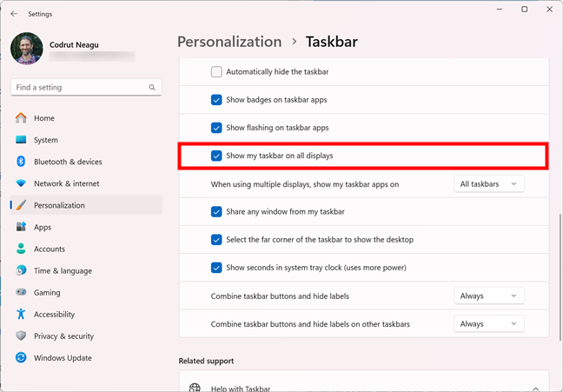
Task: Click the Related support heading
Action: 206,361
